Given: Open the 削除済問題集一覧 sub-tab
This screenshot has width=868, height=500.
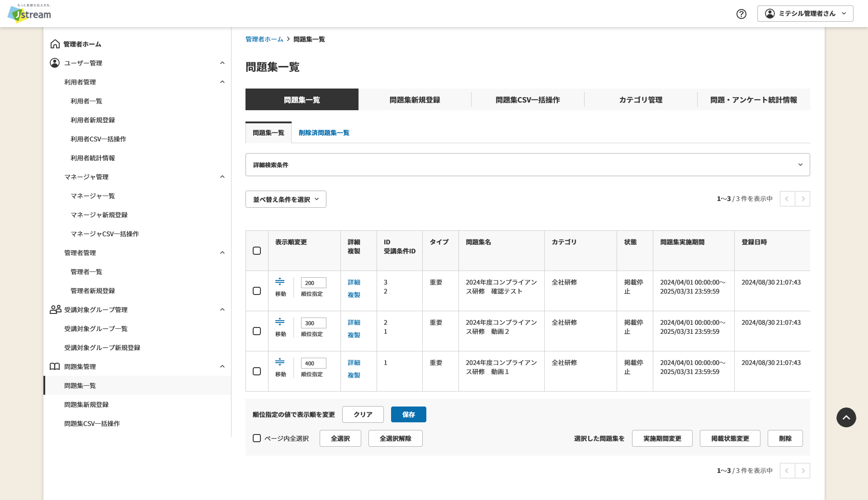Looking at the screenshot, I should [324, 133].
